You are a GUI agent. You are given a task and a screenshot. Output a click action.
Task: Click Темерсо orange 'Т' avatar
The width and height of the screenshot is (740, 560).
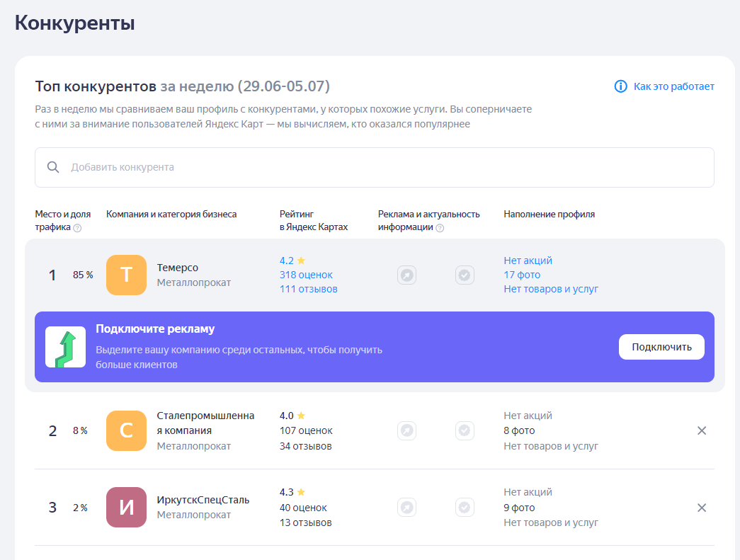(x=127, y=275)
